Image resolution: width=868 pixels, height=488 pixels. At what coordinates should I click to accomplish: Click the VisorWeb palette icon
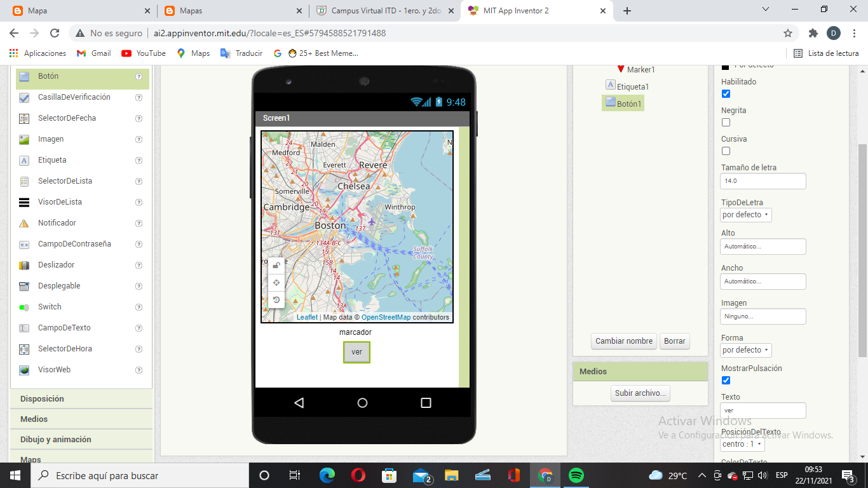[x=24, y=370]
